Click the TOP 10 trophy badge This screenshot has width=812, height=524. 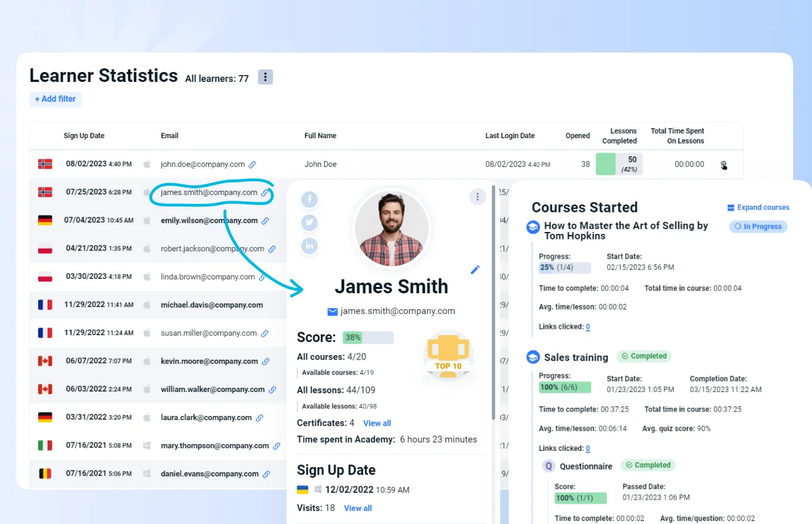pyautogui.click(x=449, y=356)
